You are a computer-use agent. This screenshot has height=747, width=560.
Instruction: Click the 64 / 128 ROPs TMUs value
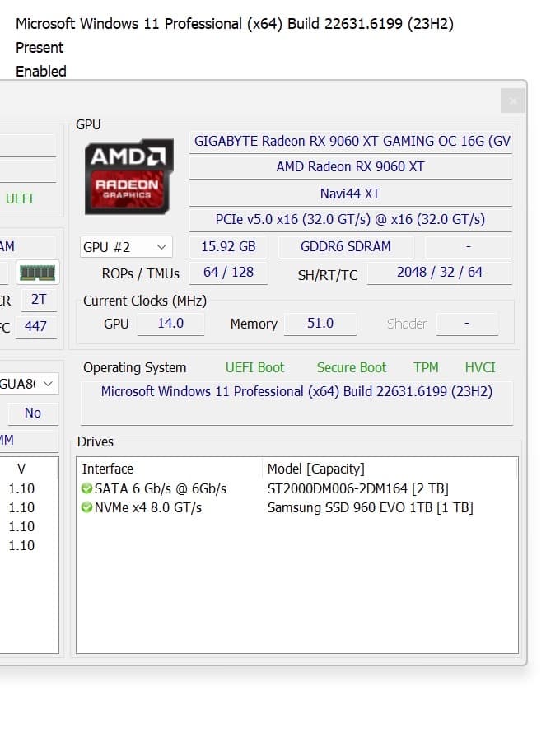(228, 272)
